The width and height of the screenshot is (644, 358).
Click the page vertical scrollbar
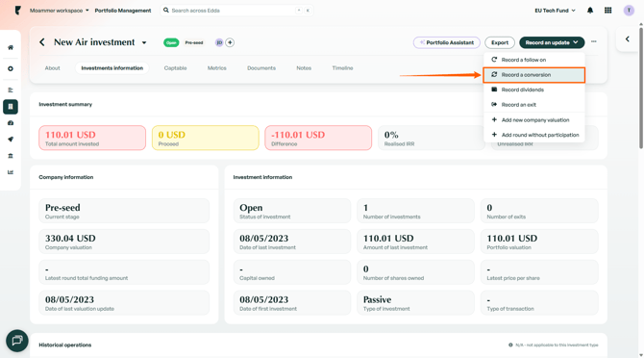641,87
